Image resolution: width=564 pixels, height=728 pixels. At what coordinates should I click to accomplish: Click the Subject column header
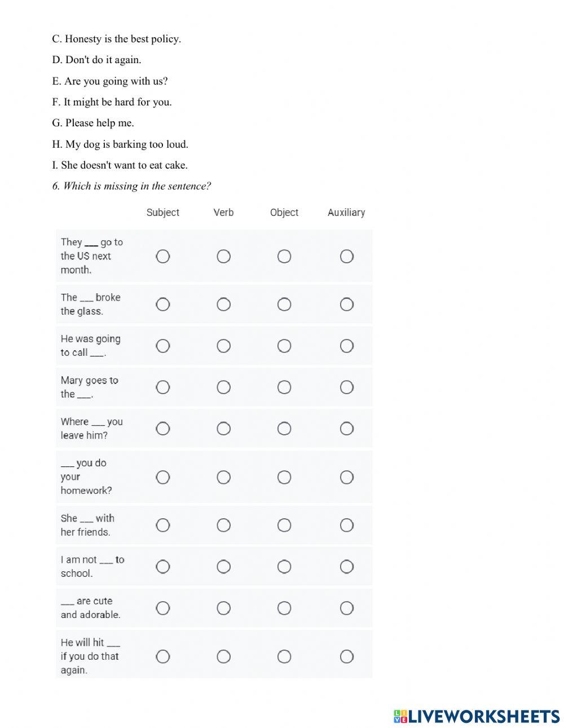[163, 213]
